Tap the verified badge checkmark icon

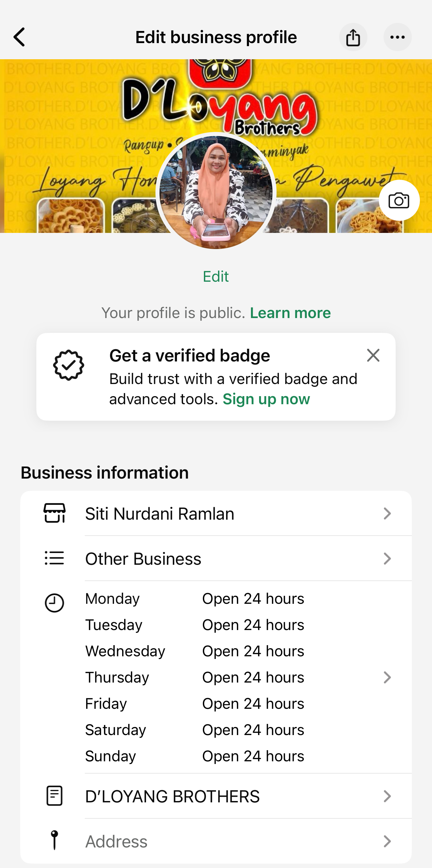(x=68, y=365)
